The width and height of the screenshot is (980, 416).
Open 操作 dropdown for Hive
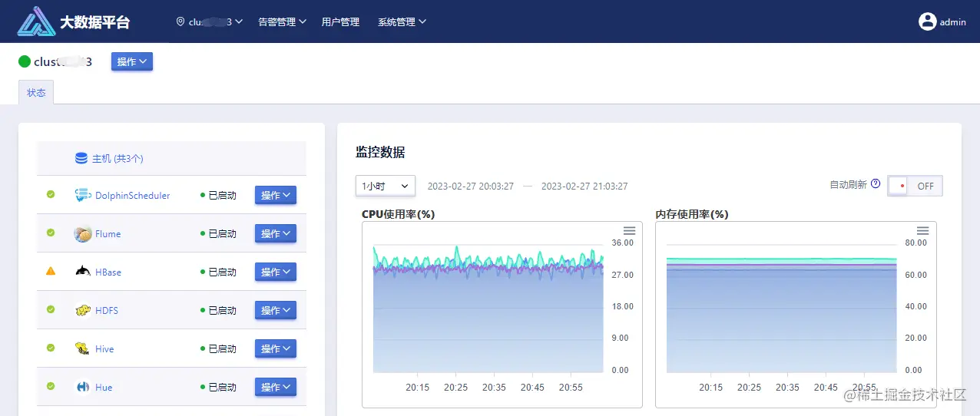point(276,348)
